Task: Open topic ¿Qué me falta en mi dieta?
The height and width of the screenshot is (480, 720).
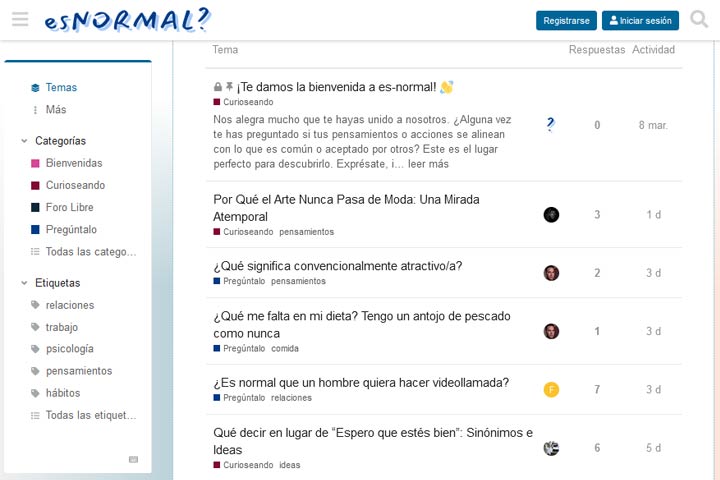Action: coord(362,324)
